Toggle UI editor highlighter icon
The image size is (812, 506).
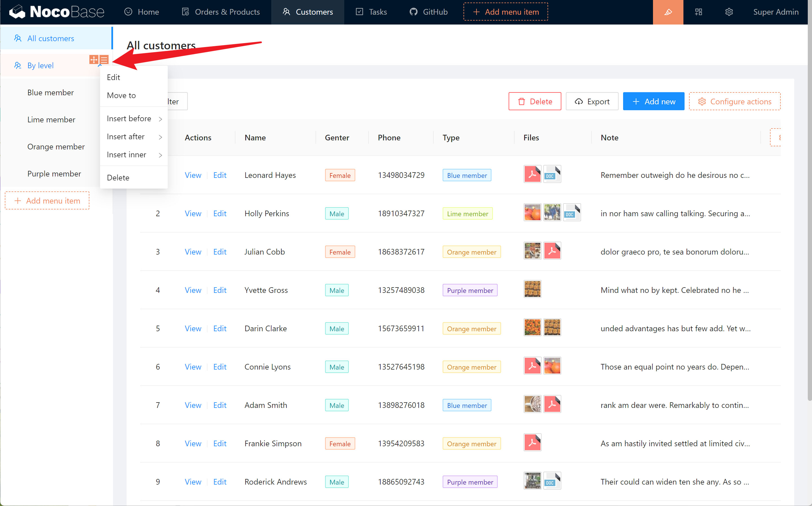tap(668, 12)
